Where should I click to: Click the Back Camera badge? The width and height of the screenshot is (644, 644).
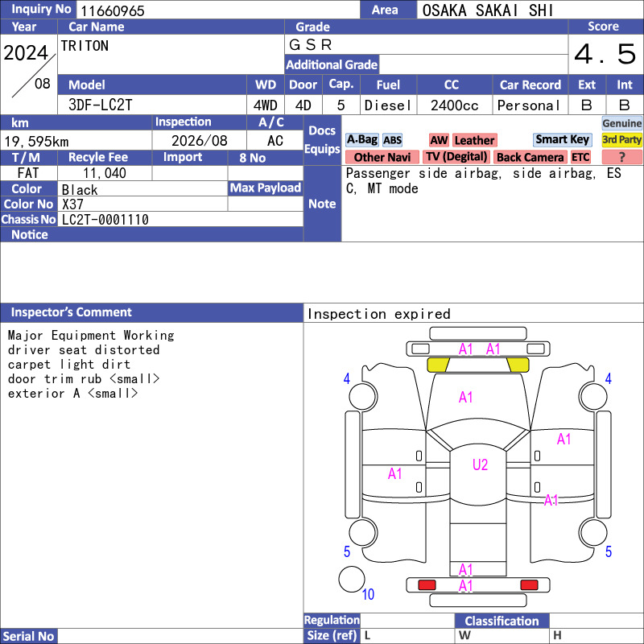530,157
